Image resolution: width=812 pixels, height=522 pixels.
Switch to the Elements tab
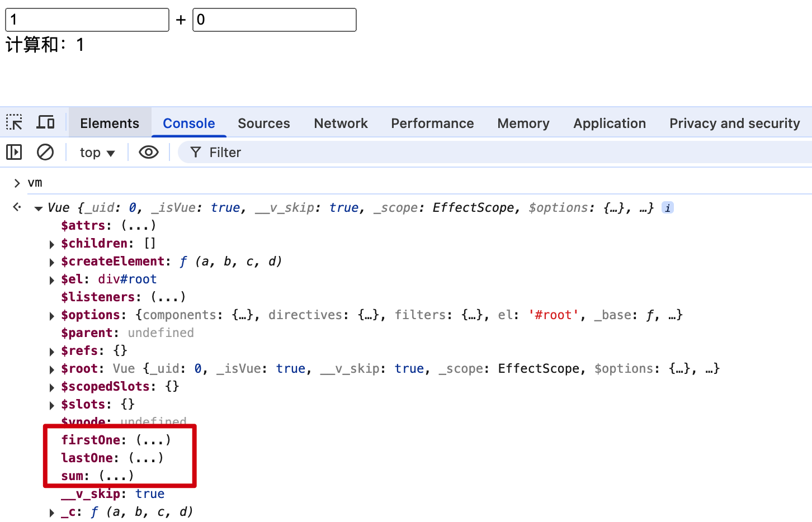tap(110, 123)
